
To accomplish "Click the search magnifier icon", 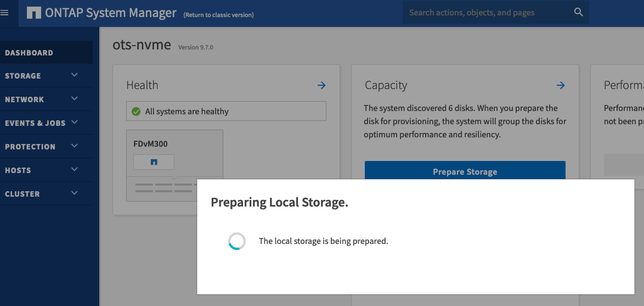I will [578, 12].
